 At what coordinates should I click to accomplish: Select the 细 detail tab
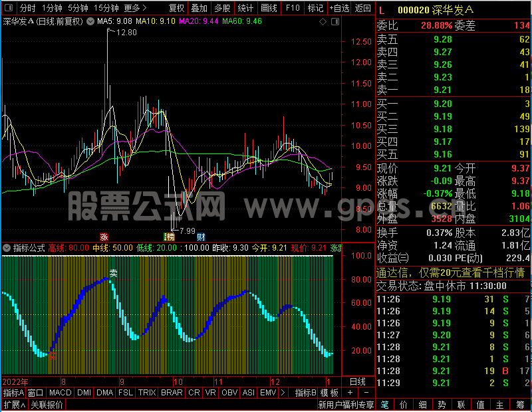(423, 405)
